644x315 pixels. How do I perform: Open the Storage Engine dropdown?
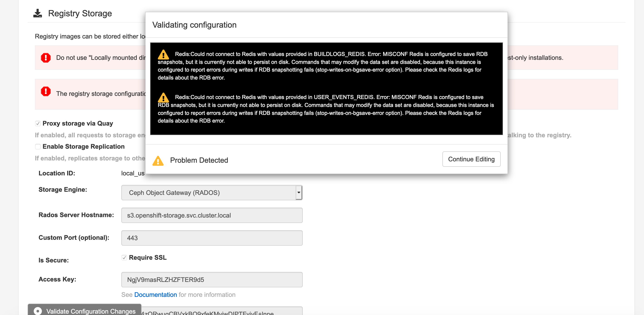click(209, 193)
